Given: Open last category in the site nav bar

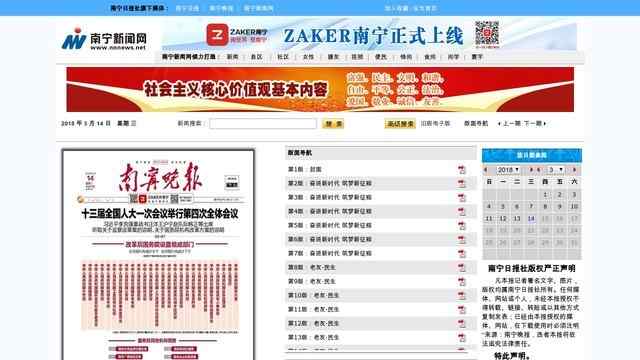Looking at the screenshot, I should 477,57.
